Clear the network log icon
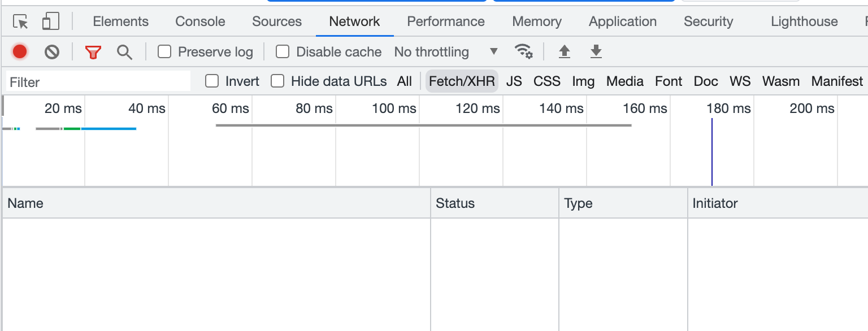This screenshot has width=868, height=331. pos(52,52)
